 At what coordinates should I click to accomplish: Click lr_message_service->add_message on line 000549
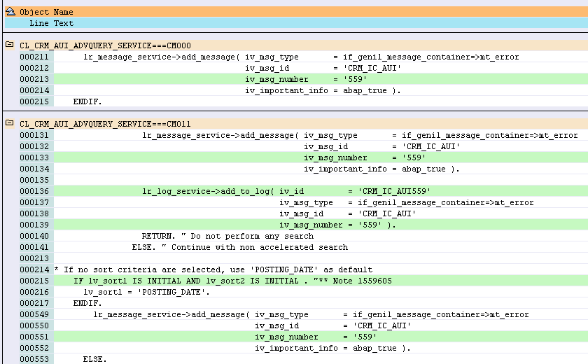coord(170,314)
